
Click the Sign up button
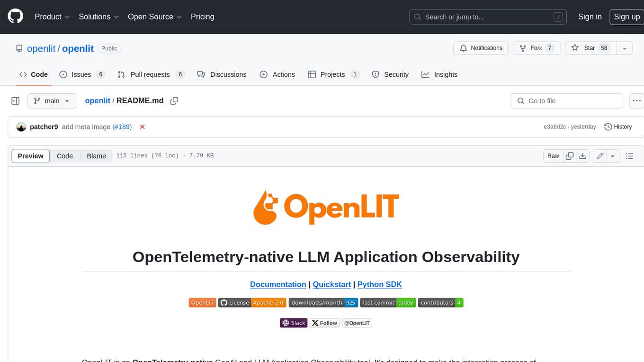[626, 17]
